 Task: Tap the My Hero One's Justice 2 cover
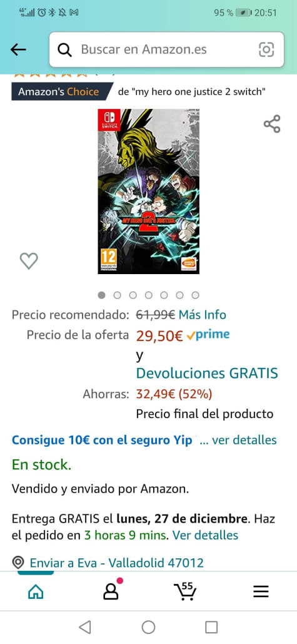149,192
